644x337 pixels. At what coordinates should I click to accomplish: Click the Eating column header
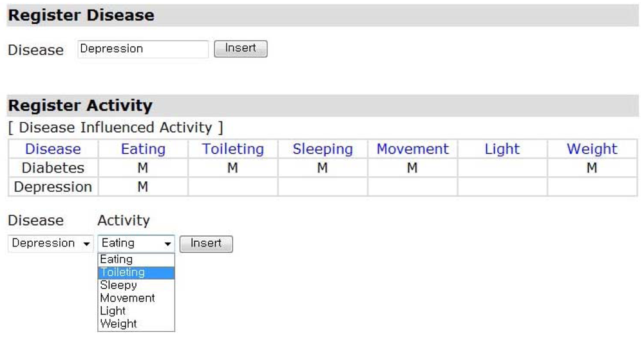pyautogui.click(x=143, y=149)
